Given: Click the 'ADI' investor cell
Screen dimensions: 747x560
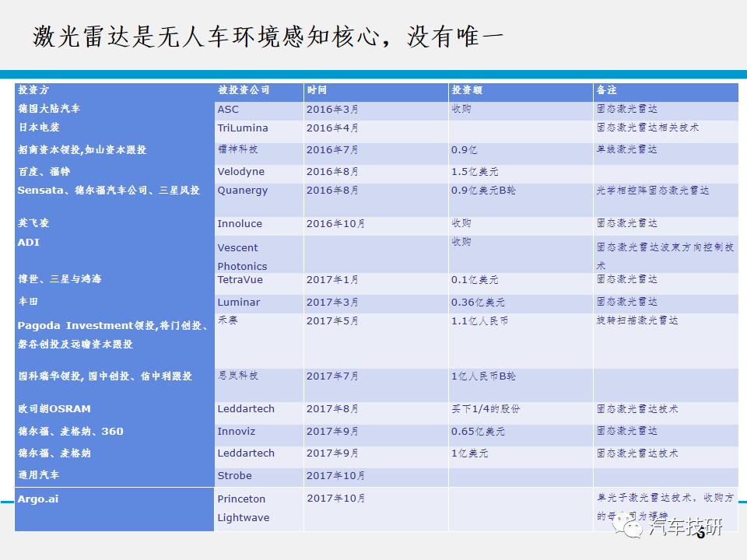Looking at the screenshot, I should pyautogui.click(x=114, y=254).
